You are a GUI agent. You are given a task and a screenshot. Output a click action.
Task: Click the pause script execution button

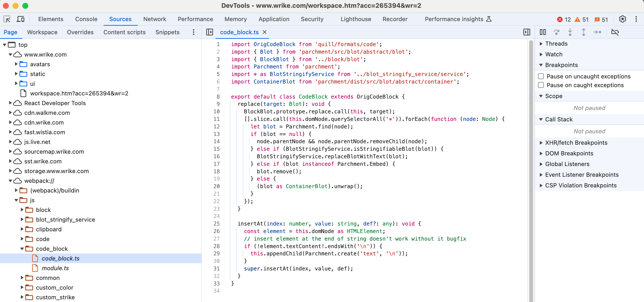(x=543, y=32)
